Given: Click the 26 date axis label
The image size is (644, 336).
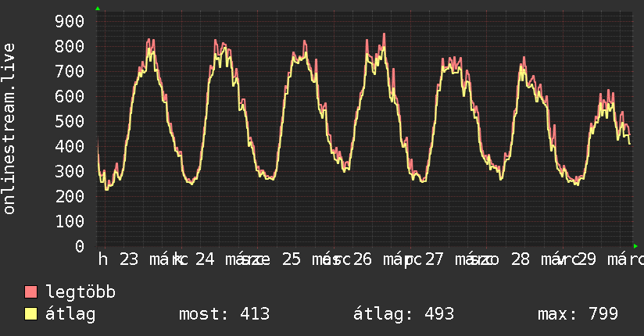Looking at the screenshot, I should (x=363, y=259).
